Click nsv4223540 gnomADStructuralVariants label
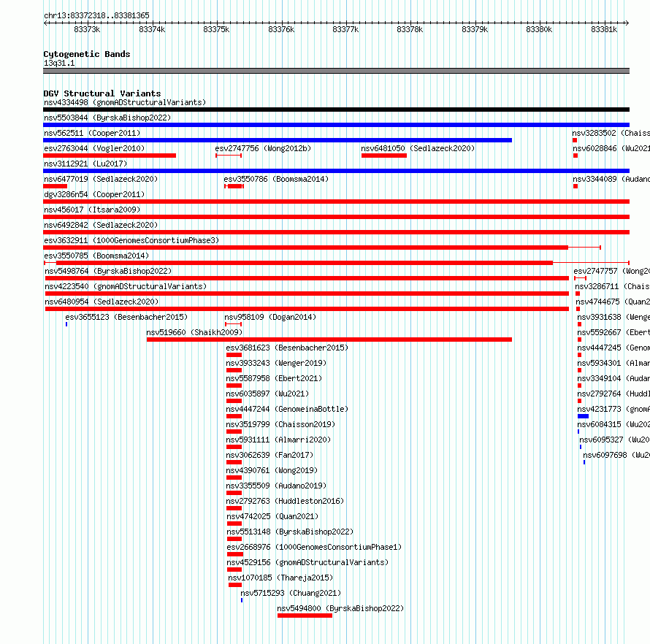650x644 pixels. [x=126, y=286]
